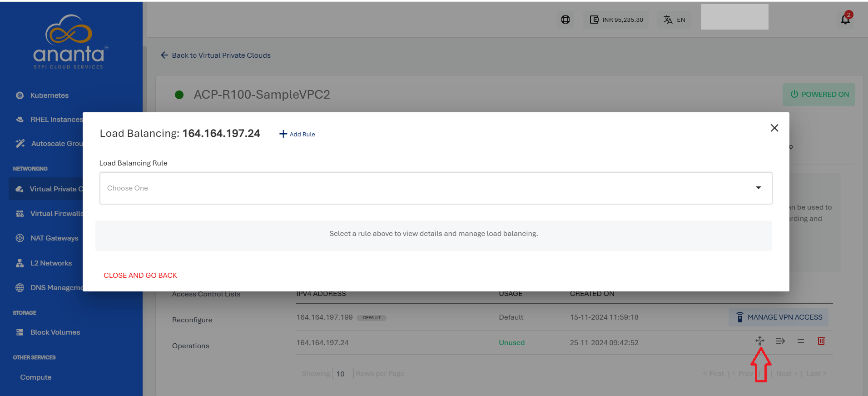Open the Load Balancing Rule dropdown
This screenshot has height=396, width=868.
(436, 188)
